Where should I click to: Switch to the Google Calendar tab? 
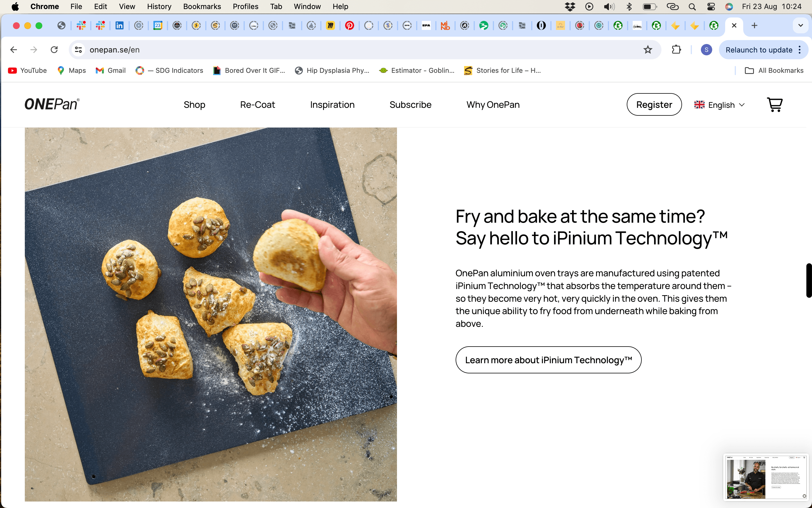(158, 25)
